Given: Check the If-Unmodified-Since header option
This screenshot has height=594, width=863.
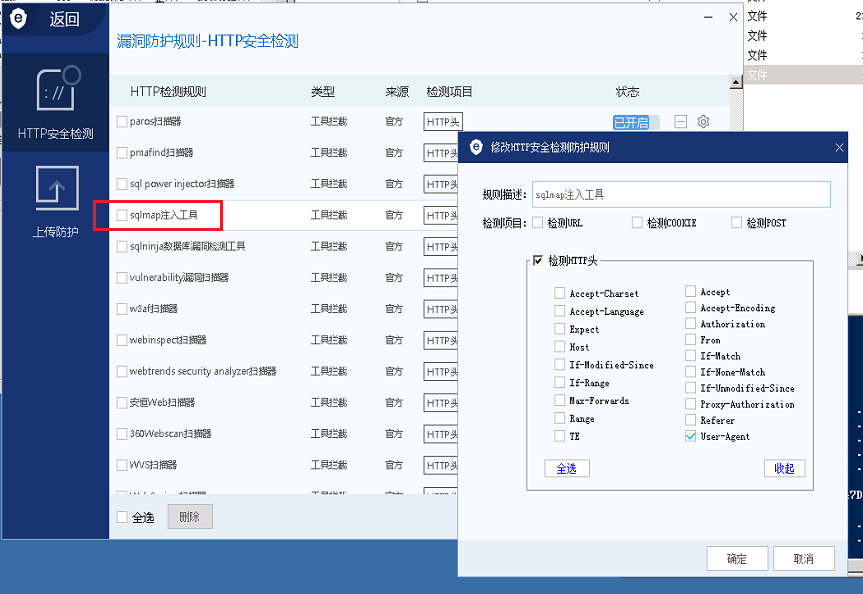Looking at the screenshot, I should [691, 388].
